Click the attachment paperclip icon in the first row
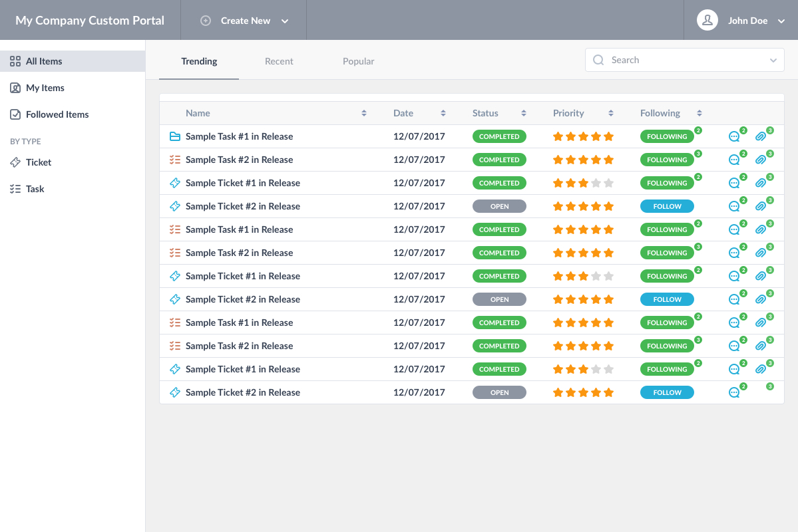The image size is (798, 532). (x=761, y=137)
